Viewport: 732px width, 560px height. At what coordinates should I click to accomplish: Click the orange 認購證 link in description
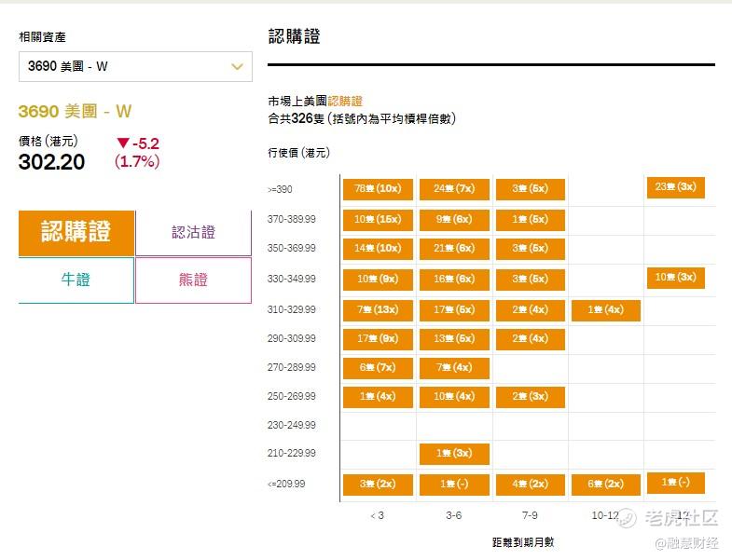(x=345, y=102)
